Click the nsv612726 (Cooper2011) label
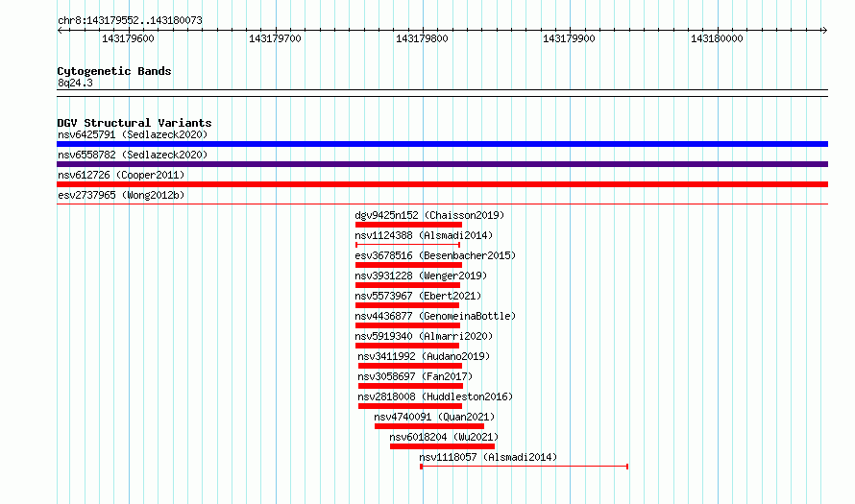Viewport: 855px width, 504px height. 121,175
